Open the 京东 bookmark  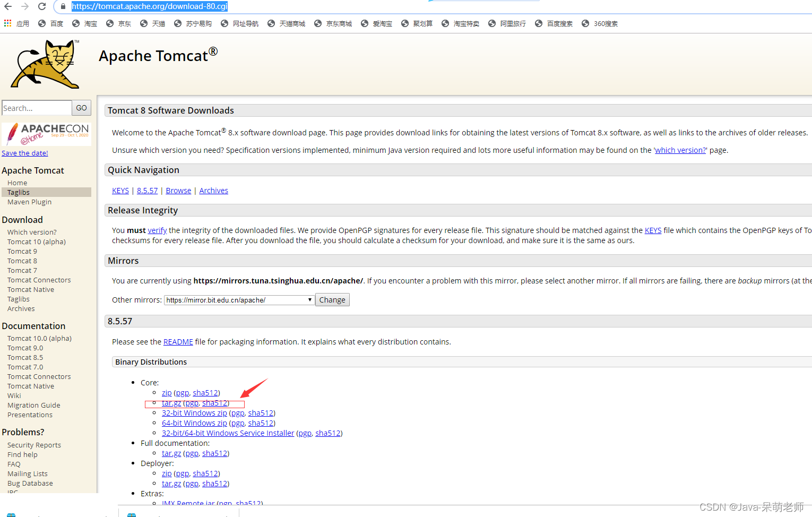[119, 23]
